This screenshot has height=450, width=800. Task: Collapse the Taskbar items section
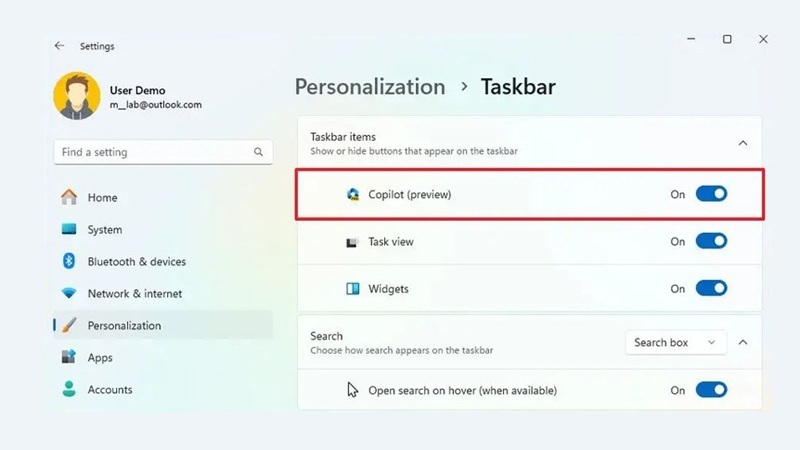click(742, 143)
